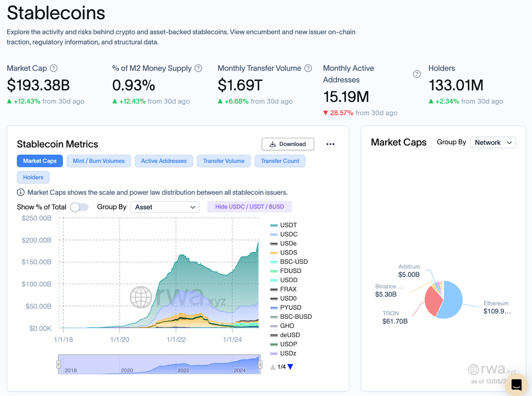
Task: Click the Stablecoins page heading
Action: [x=56, y=13]
